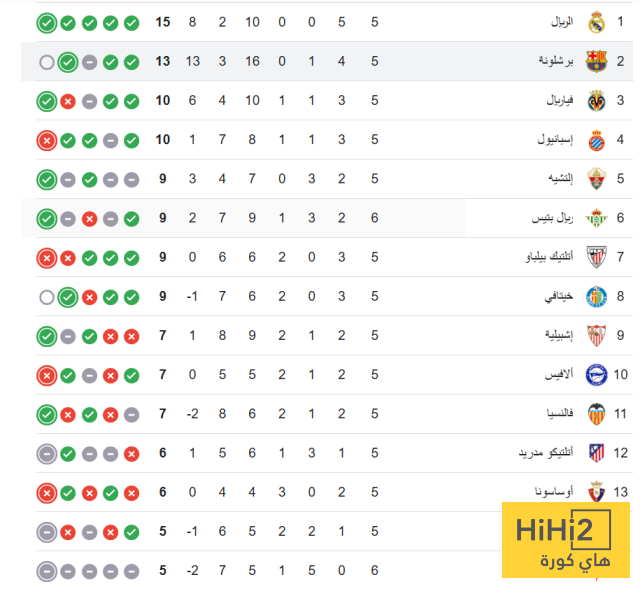640x589 pixels.
Task: Click the Athletic Bilbao crest
Action: 596,257
